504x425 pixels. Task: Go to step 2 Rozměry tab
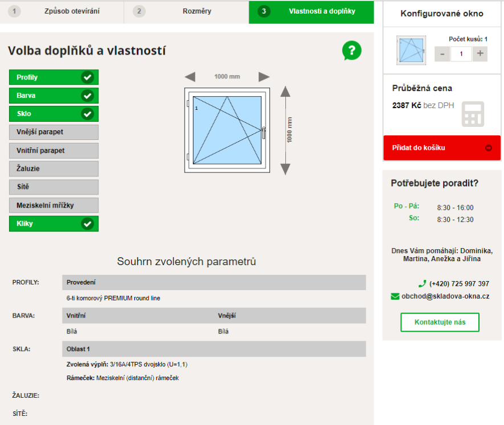click(x=186, y=11)
